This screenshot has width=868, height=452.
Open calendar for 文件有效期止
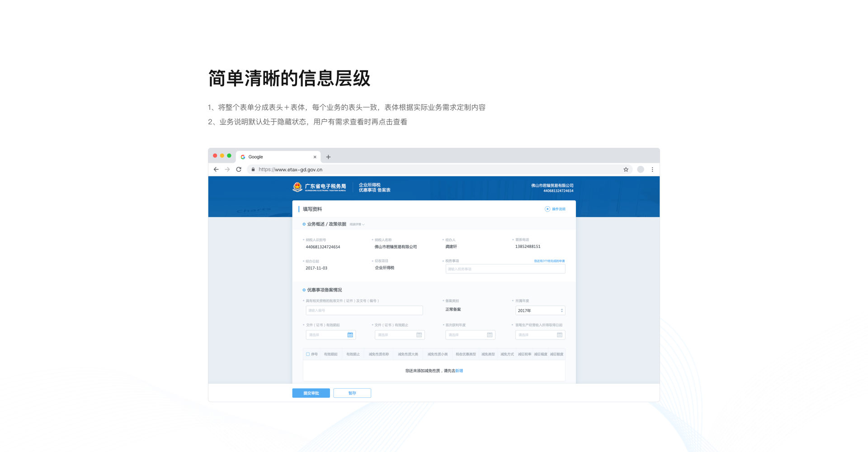tap(419, 335)
